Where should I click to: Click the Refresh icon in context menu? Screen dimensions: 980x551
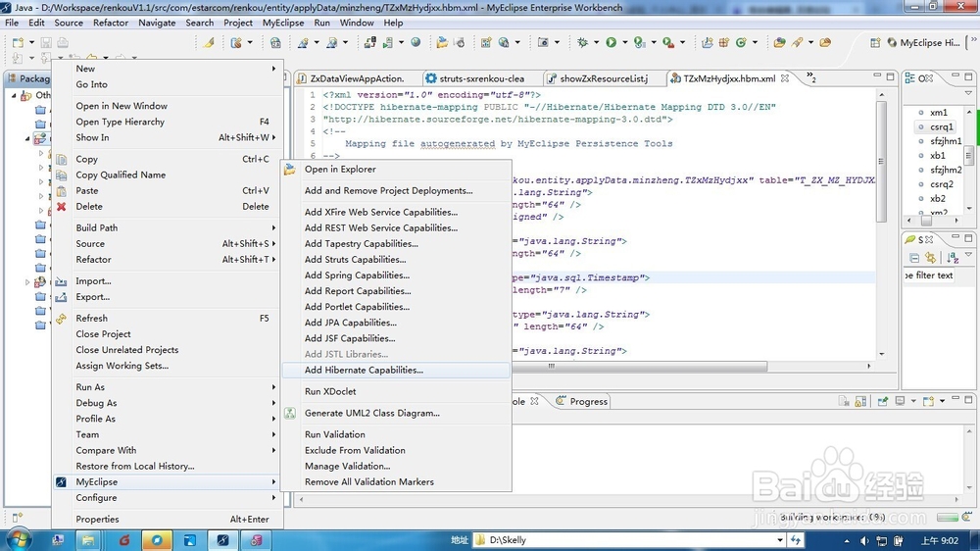[x=61, y=319]
